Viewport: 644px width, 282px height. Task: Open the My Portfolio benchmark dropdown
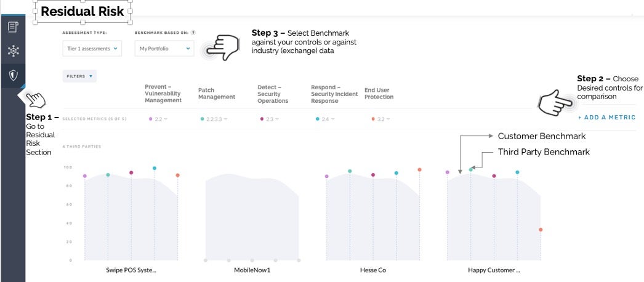click(x=164, y=49)
